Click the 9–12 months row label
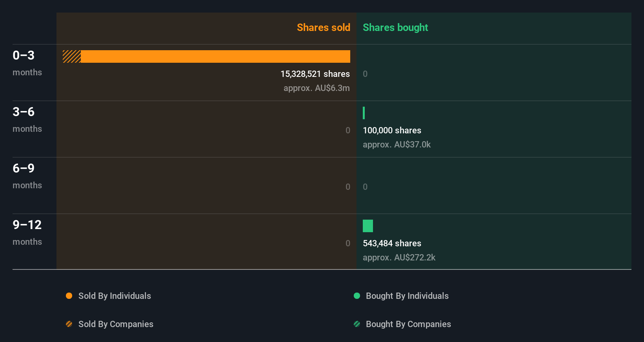 27,232
